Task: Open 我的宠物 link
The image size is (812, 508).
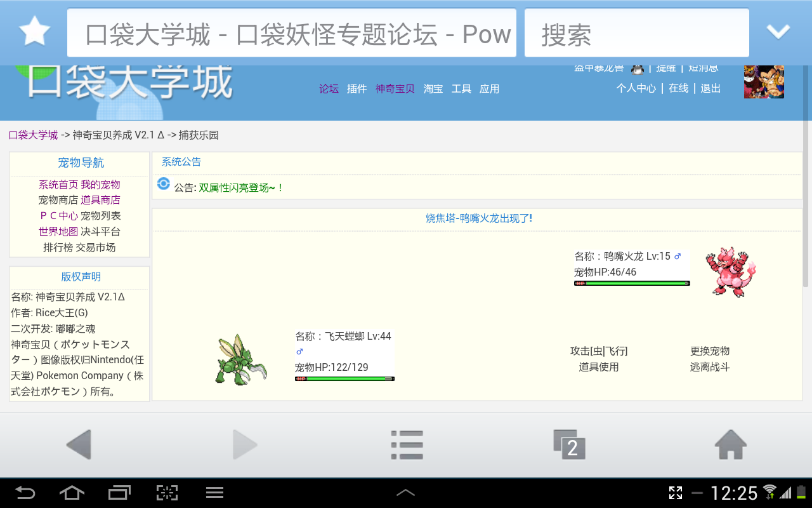Action: (100, 184)
